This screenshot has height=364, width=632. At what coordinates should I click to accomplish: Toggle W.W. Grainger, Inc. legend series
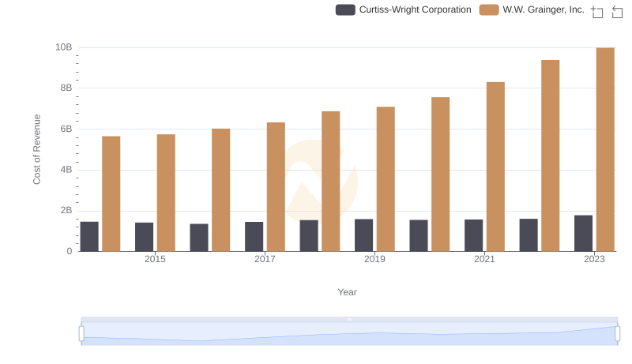pyautogui.click(x=532, y=9)
